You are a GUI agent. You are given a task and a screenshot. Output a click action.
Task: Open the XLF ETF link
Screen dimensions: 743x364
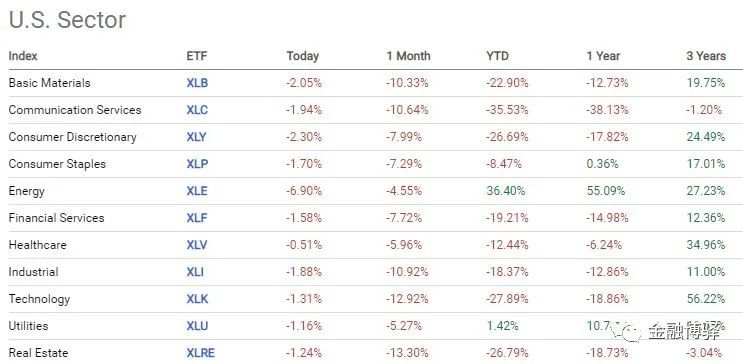pos(197,218)
